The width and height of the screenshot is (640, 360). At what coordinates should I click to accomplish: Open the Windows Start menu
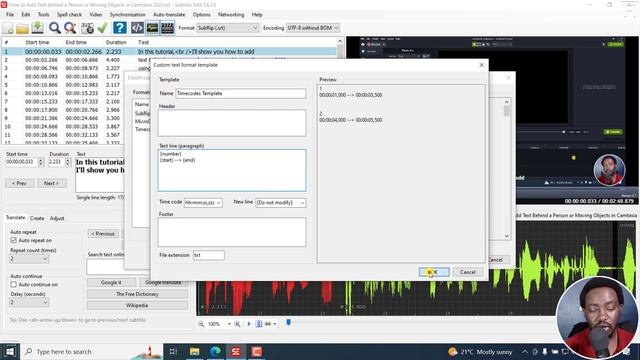pos(10,351)
